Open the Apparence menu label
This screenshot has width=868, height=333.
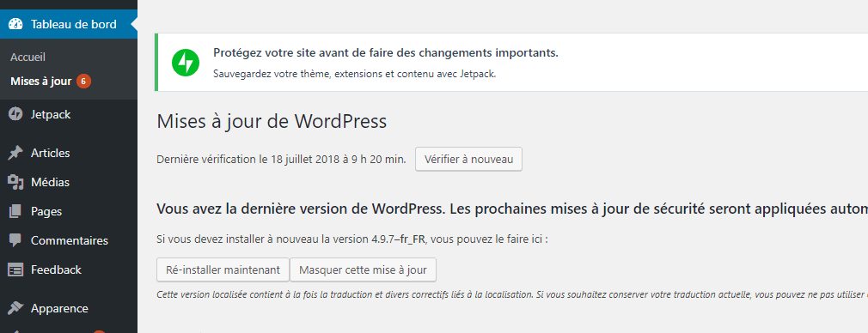[x=59, y=308]
